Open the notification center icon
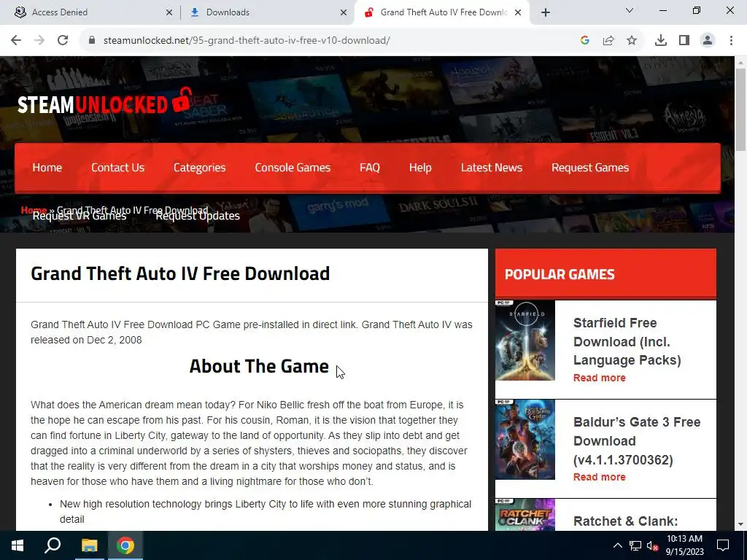The height and width of the screenshot is (560, 747). (723, 545)
